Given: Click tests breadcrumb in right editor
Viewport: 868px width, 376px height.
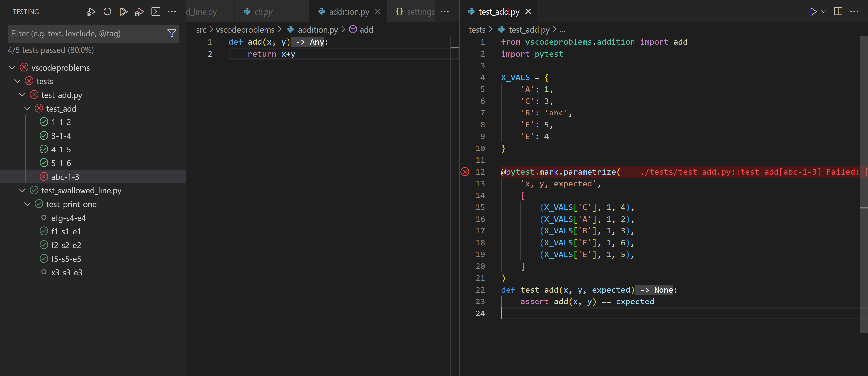Looking at the screenshot, I should (477, 30).
